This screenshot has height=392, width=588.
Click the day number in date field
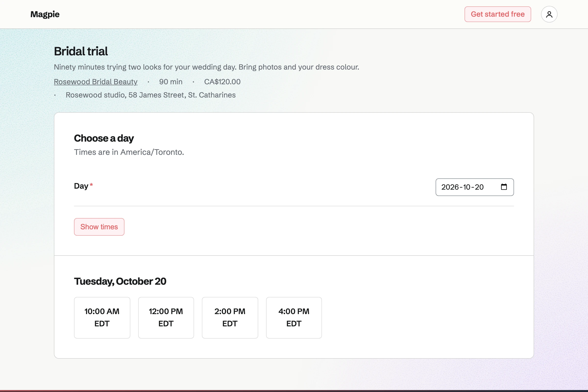(479, 187)
